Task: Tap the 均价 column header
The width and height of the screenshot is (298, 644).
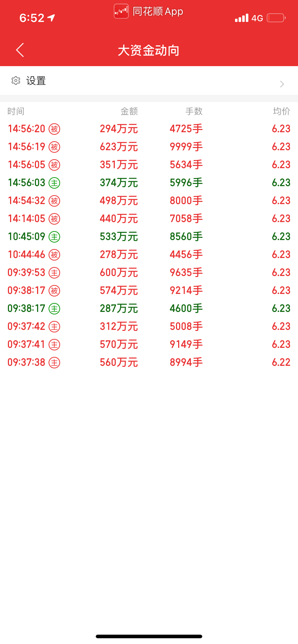Action: pos(281,111)
